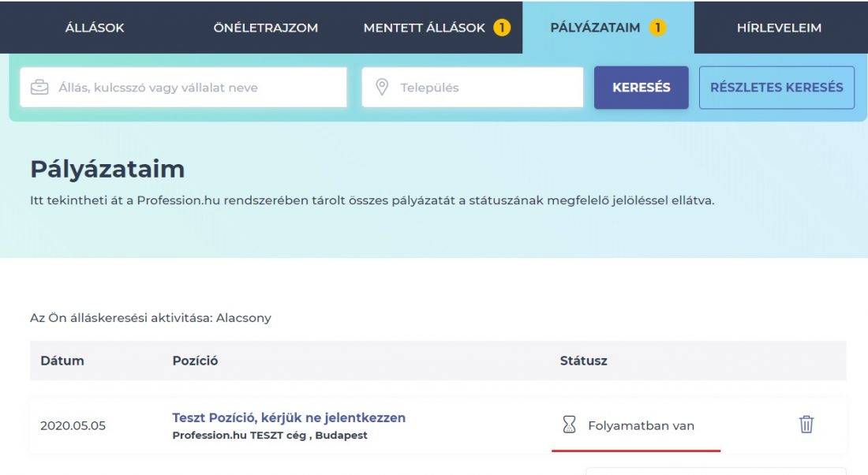Viewport: 868px width, 475px height.
Task: Go to the Mentett állások tab
Action: tap(425, 28)
